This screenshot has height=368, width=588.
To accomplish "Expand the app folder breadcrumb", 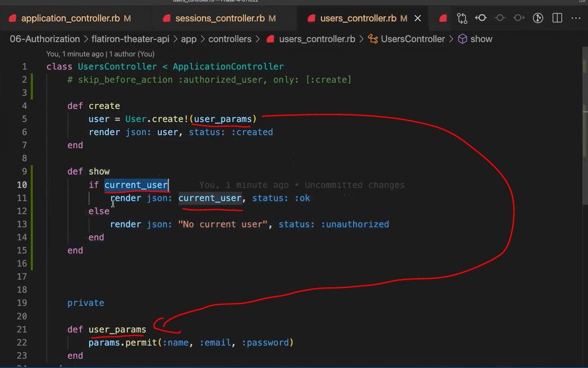I will point(188,39).
